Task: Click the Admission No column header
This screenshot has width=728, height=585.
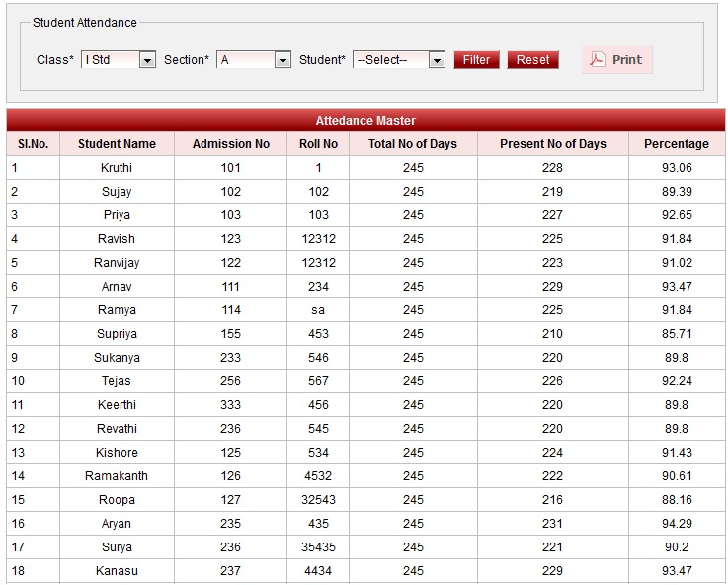Action: [x=230, y=144]
